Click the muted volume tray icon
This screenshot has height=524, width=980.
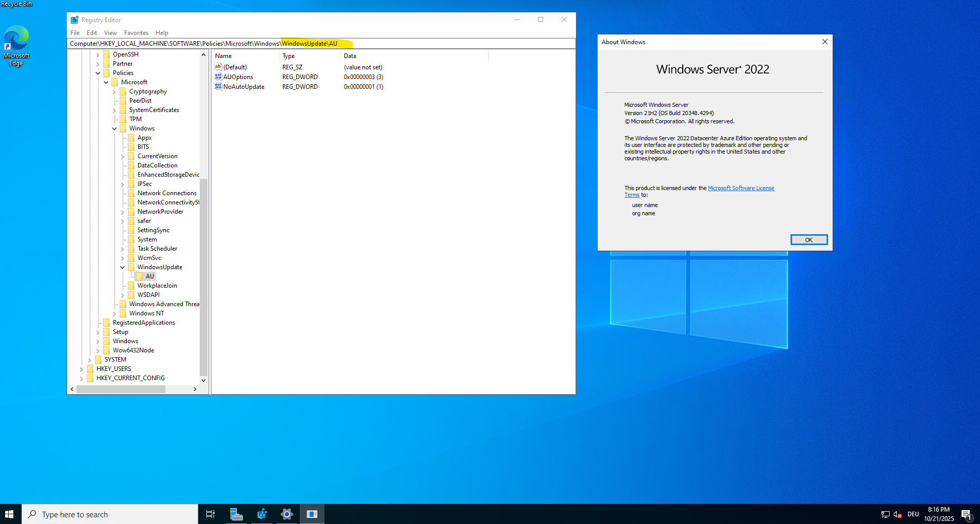898,514
